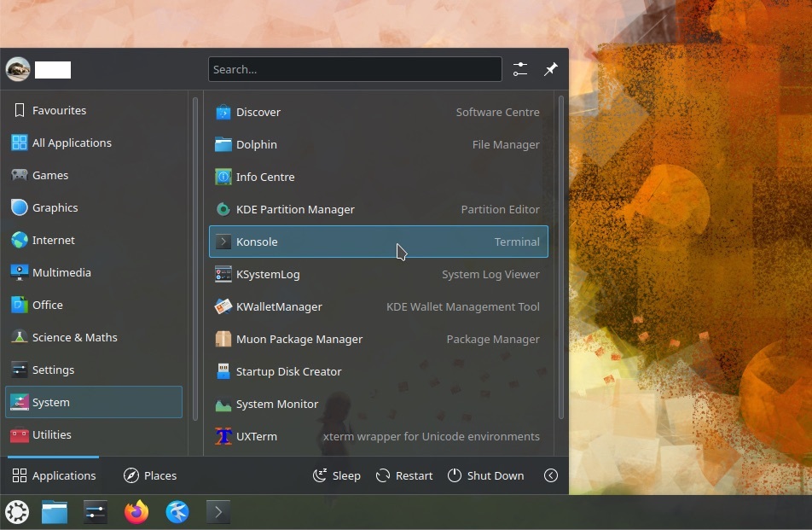Launch KSystemLog viewer
This screenshot has height=530, width=812.
tap(378, 274)
